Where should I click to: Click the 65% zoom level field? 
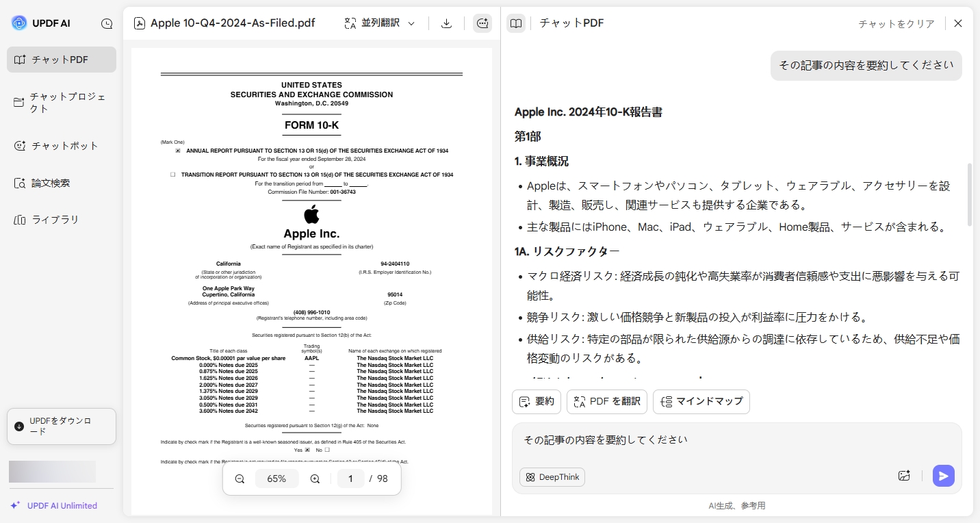pos(276,479)
